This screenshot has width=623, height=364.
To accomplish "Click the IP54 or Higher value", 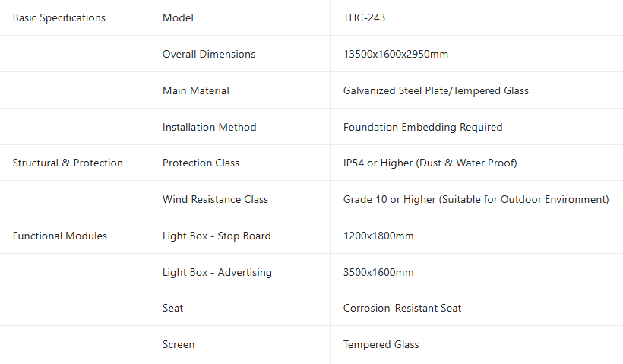I will pyautogui.click(x=430, y=163).
